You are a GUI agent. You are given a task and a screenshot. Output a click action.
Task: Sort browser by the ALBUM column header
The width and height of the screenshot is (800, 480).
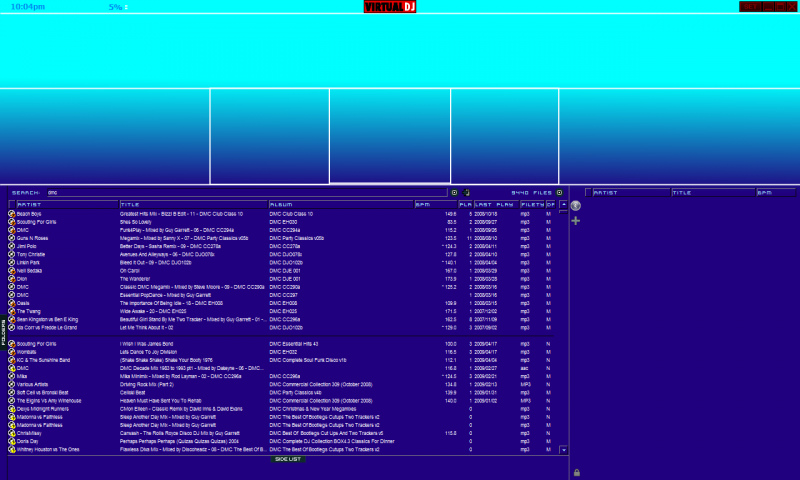click(341, 205)
